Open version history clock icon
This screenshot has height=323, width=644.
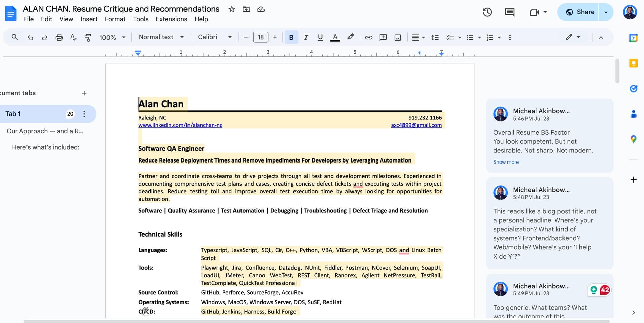coord(487,12)
